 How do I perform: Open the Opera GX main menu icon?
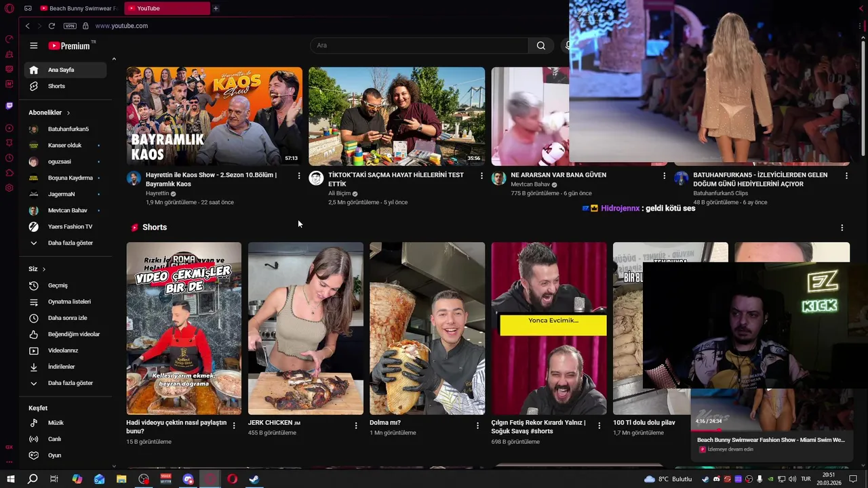point(9,8)
